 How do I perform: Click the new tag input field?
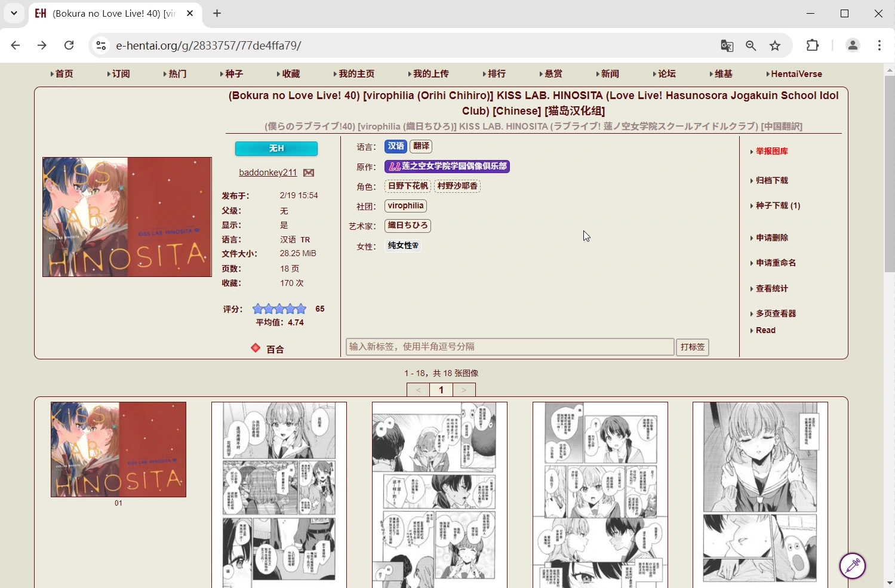click(509, 347)
